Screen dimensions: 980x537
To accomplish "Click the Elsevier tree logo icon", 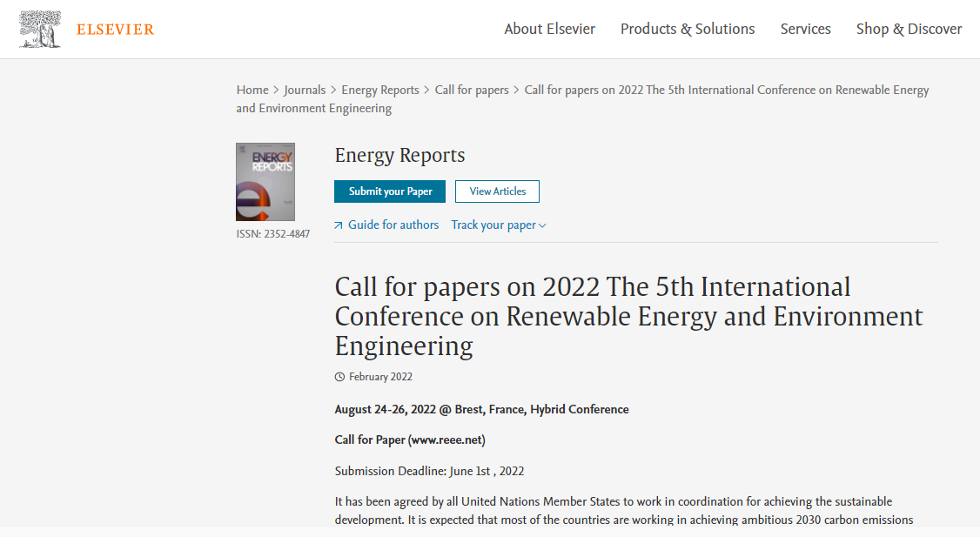I will pos(40,30).
